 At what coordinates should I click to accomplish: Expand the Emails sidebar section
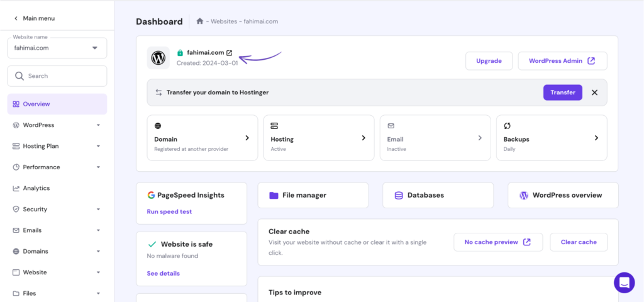tap(98, 230)
